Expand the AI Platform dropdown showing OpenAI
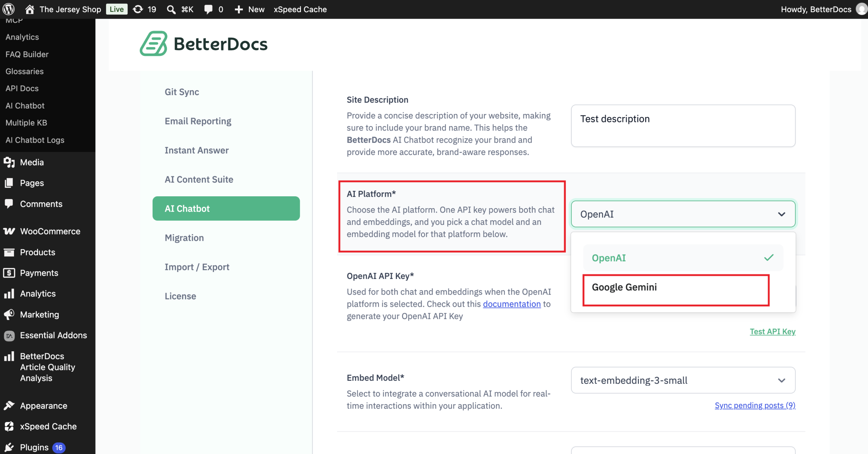 [683, 214]
